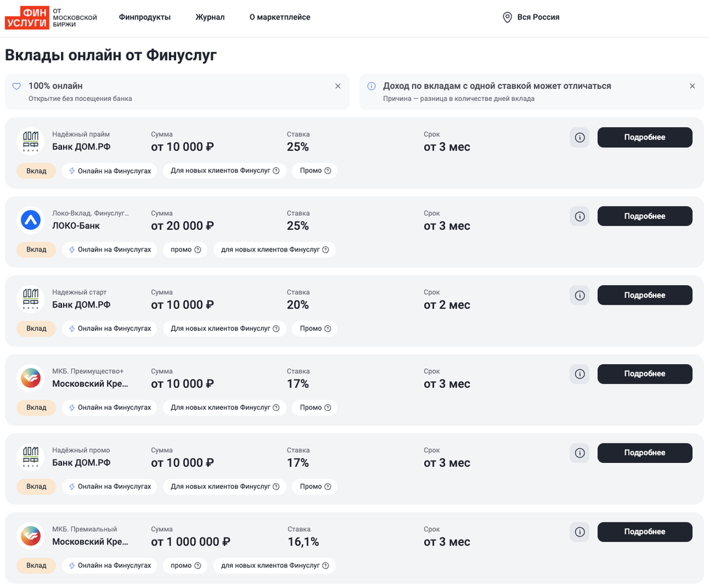Open the О маркетплейсе page
The width and height of the screenshot is (709, 588).
279,17
